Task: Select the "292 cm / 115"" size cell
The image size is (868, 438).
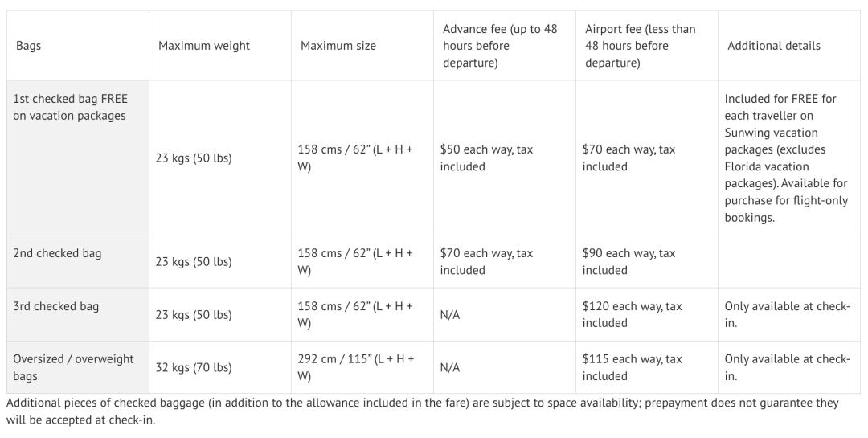Action: 355,367
